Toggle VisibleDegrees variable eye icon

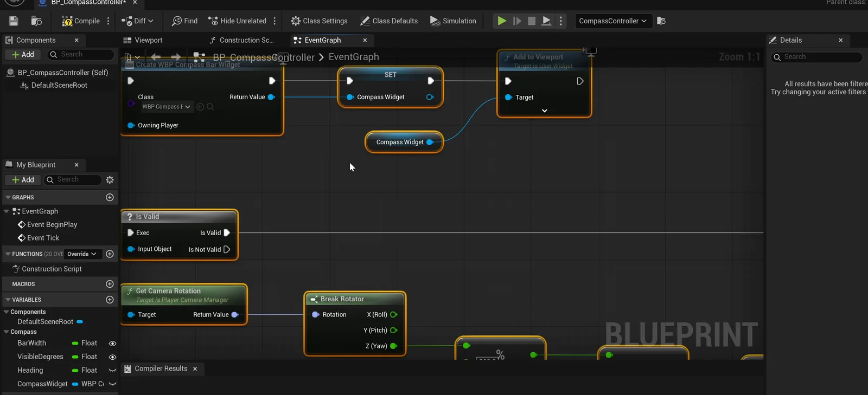pos(112,357)
